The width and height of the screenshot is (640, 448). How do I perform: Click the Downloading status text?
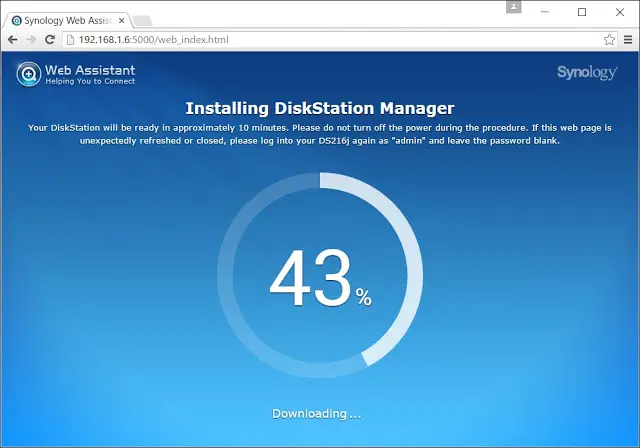tap(316, 414)
